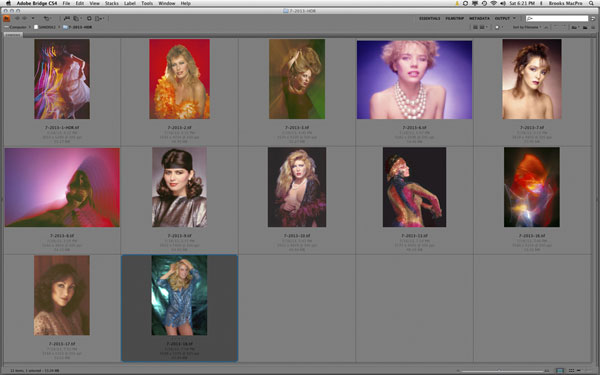Switch to the METADATA workspace
Viewport: 600px width, 375px height.
pyautogui.click(x=479, y=18)
